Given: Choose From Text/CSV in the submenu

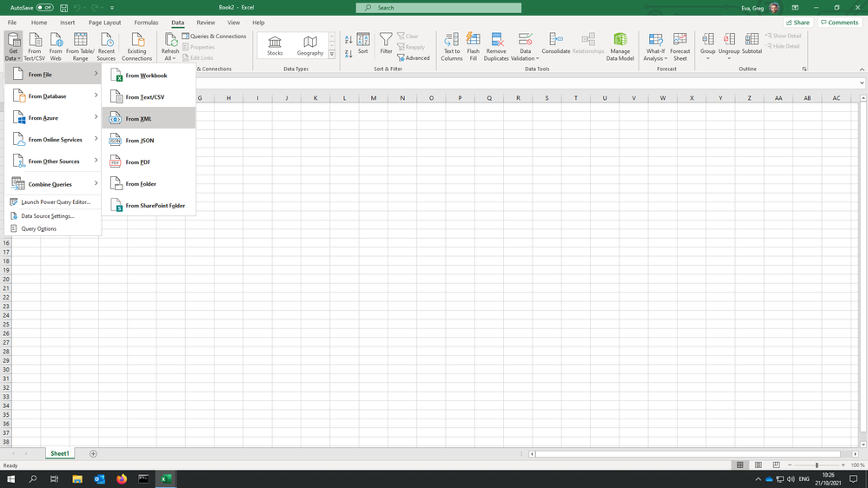Looking at the screenshot, I should pyautogui.click(x=149, y=97).
